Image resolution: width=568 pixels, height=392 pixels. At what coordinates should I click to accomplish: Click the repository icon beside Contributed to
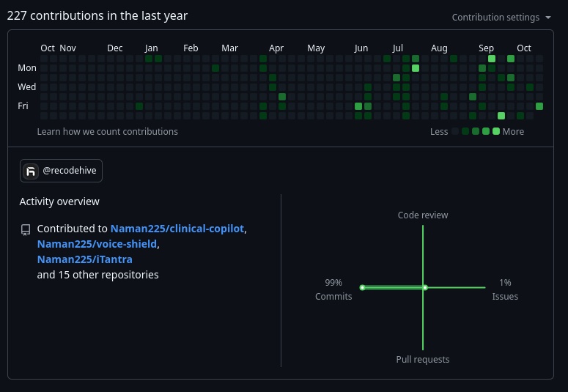(x=26, y=229)
